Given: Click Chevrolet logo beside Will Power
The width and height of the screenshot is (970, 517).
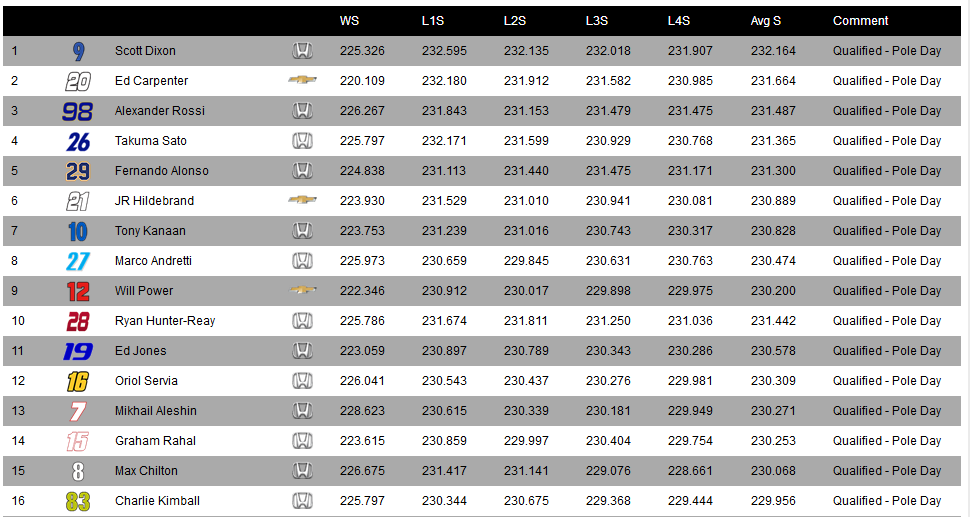Looking at the screenshot, I should [303, 289].
